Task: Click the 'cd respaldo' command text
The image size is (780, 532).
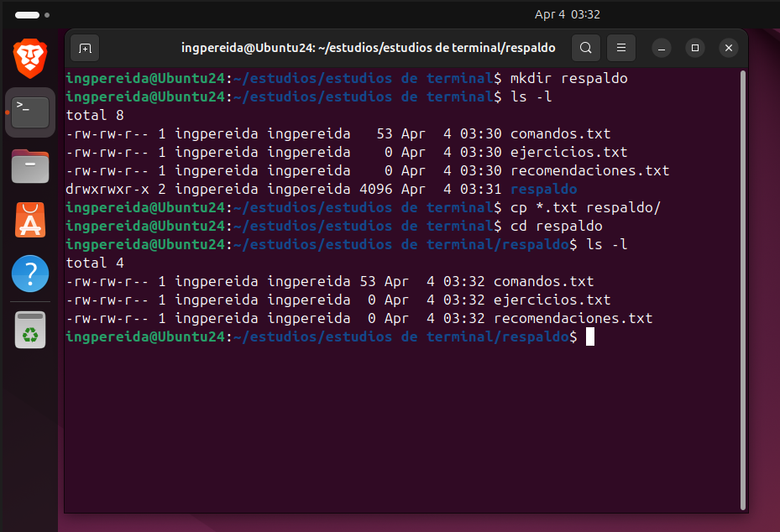Action: 556,226
